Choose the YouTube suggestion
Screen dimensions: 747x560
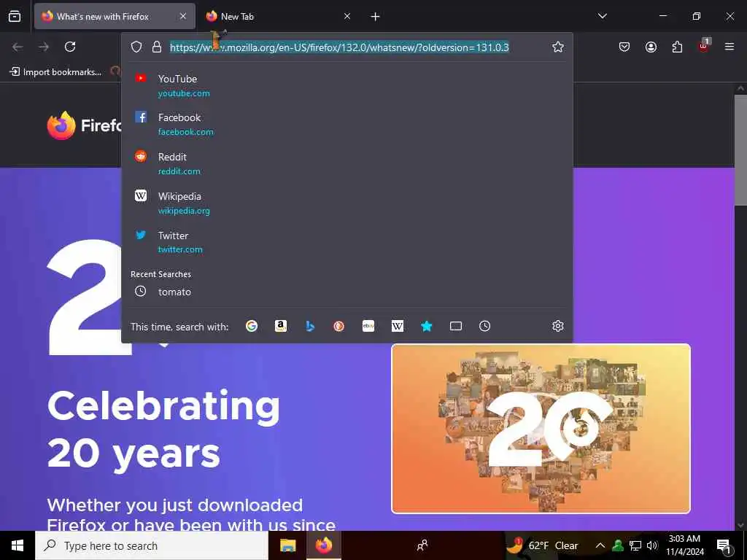347,85
